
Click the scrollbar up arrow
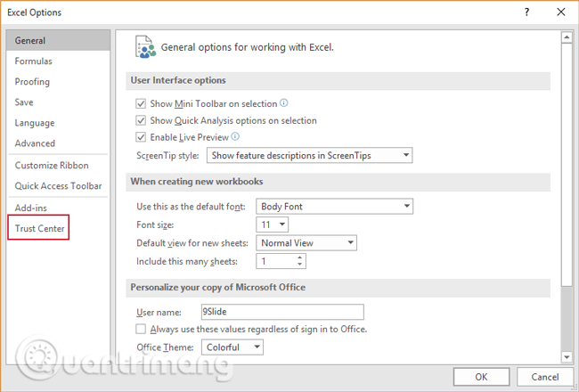[x=567, y=37]
